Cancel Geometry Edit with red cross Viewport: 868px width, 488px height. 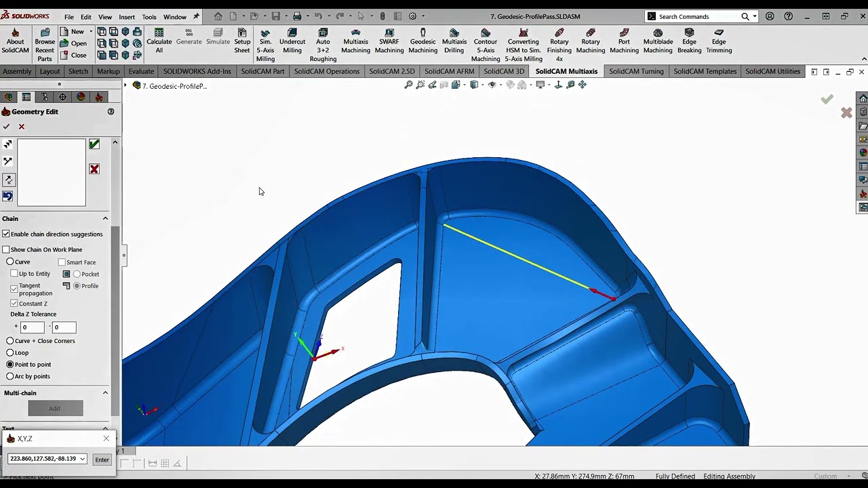(22, 127)
